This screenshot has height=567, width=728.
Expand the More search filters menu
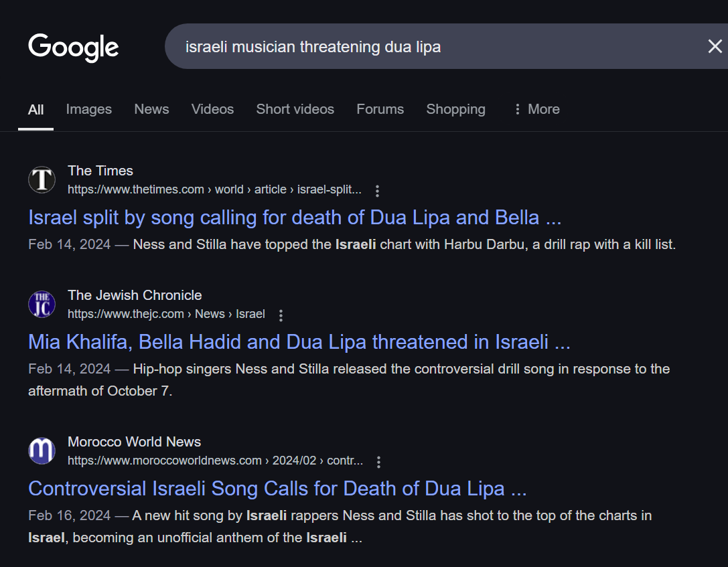537,109
